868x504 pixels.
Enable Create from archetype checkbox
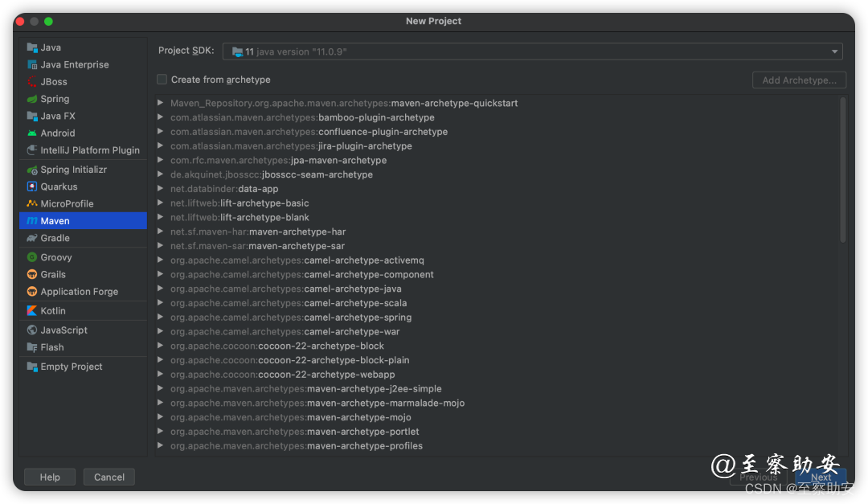(162, 80)
